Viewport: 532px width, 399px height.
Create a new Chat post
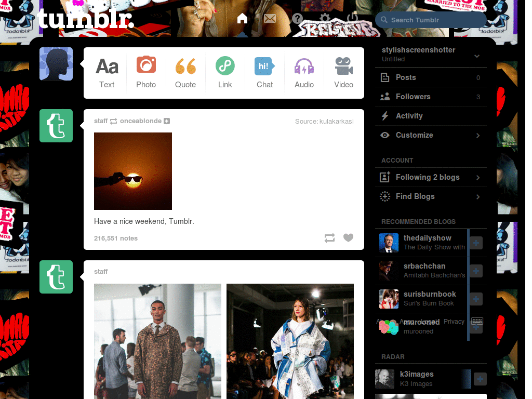point(264,73)
